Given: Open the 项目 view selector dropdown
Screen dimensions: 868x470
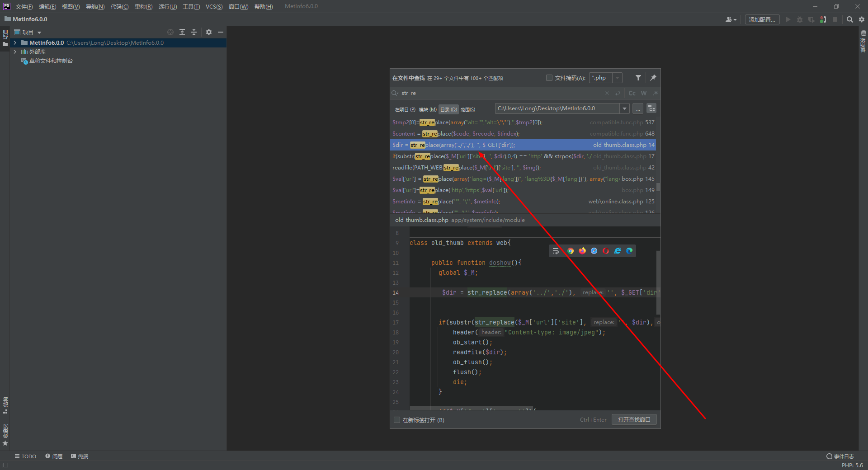Looking at the screenshot, I should click(x=28, y=32).
